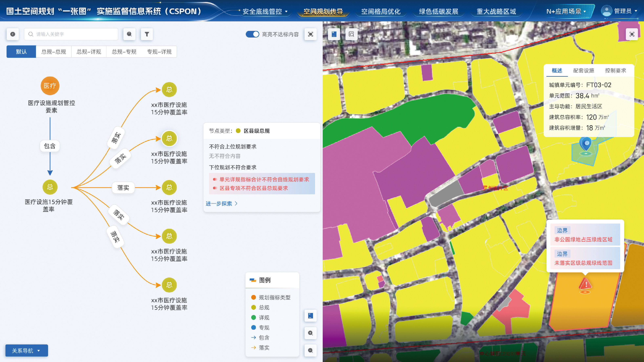Screen dimensions: 644x362
Task: Click 主导功能 居民生活区 text
Action: 576,106
